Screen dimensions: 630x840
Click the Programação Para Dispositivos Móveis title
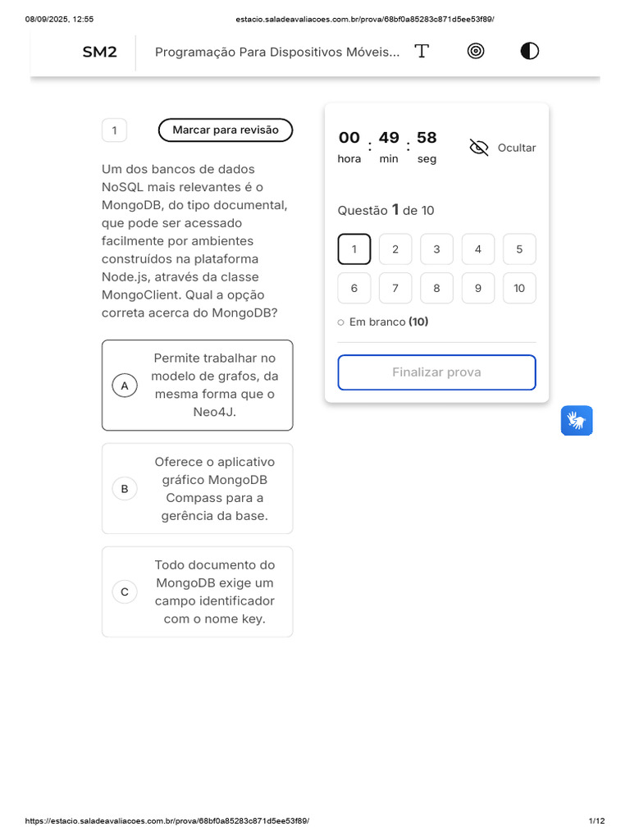click(277, 52)
